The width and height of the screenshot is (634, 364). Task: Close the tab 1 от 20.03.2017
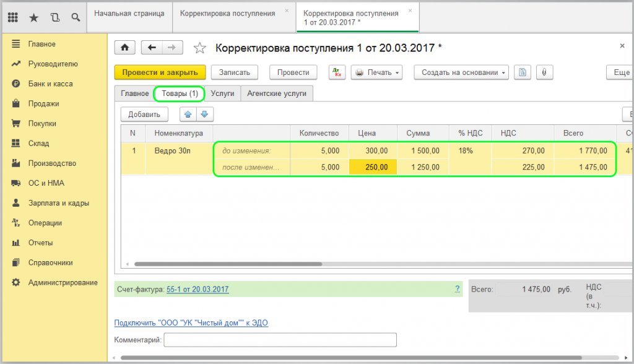410,11
